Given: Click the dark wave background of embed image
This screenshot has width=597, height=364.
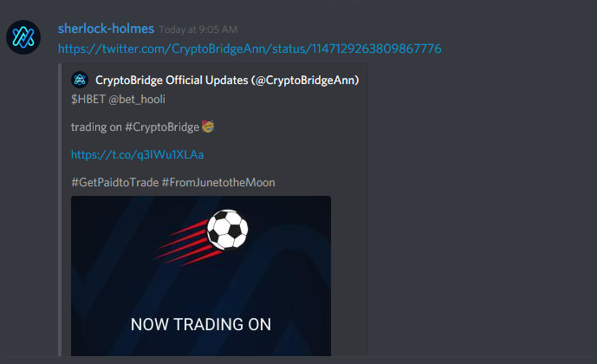Looking at the screenshot, I should click(x=289, y=289).
